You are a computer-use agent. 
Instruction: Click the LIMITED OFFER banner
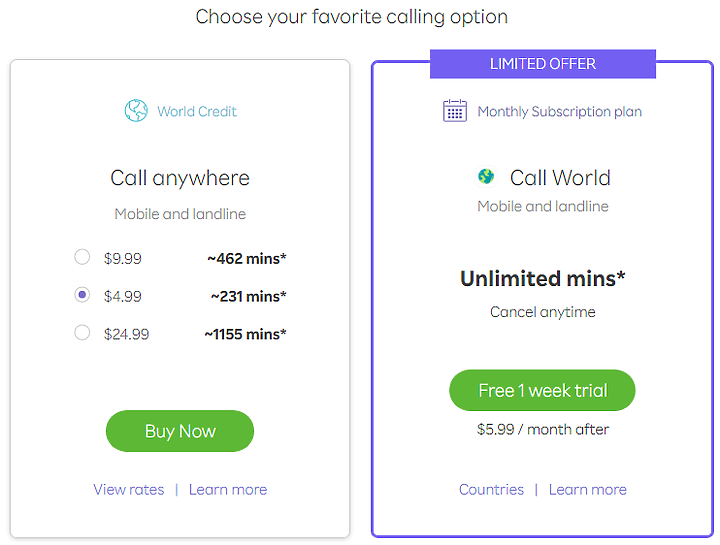coord(542,64)
